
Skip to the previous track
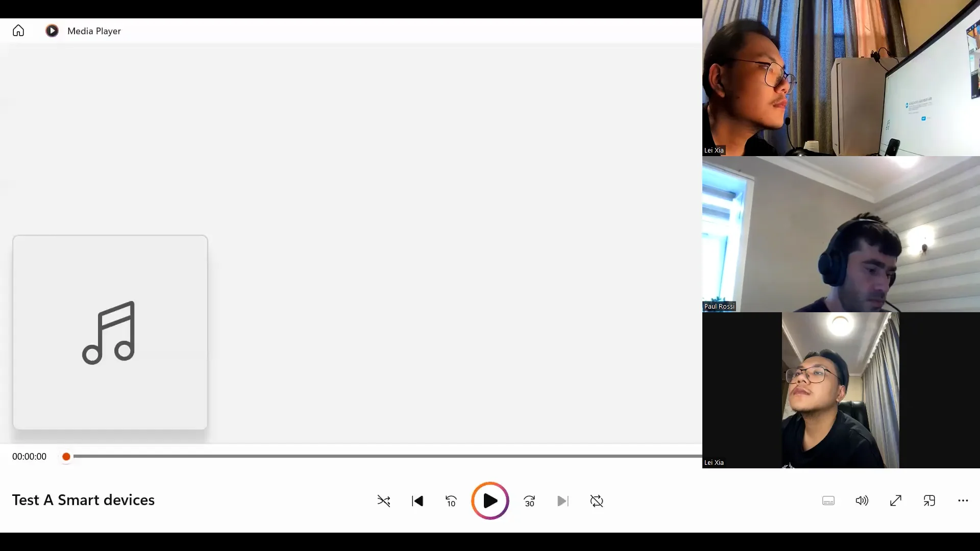(x=418, y=501)
